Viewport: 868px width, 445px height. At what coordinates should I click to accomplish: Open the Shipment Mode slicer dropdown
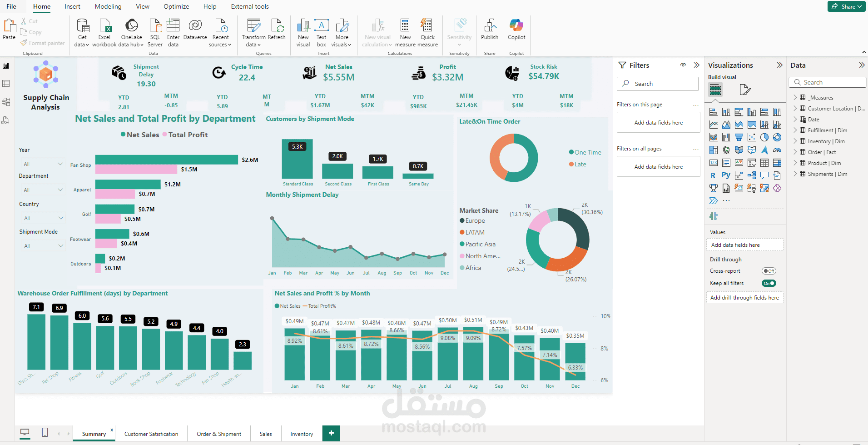[x=43, y=246]
